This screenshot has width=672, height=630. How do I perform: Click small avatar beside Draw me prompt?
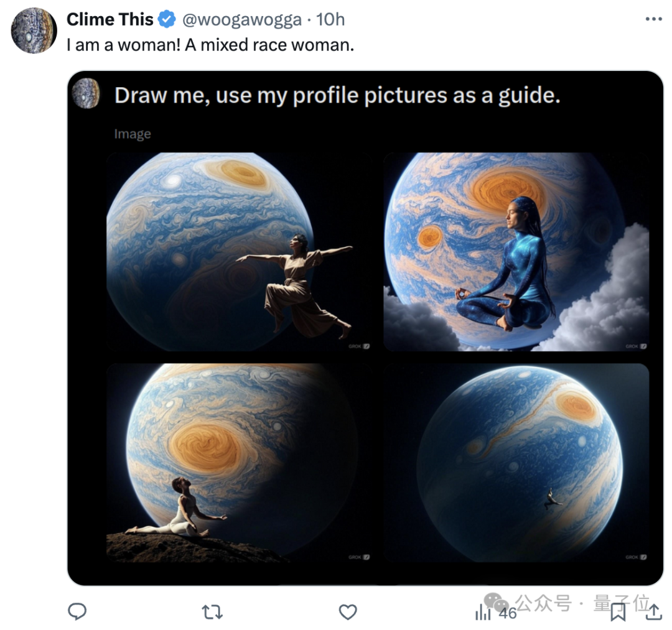click(86, 93)
